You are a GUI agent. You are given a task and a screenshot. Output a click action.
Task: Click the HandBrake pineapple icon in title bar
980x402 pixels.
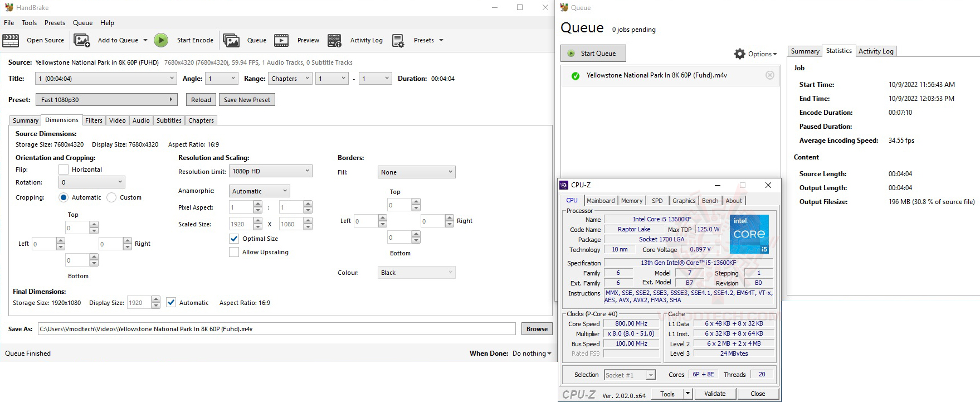point(8,7)
